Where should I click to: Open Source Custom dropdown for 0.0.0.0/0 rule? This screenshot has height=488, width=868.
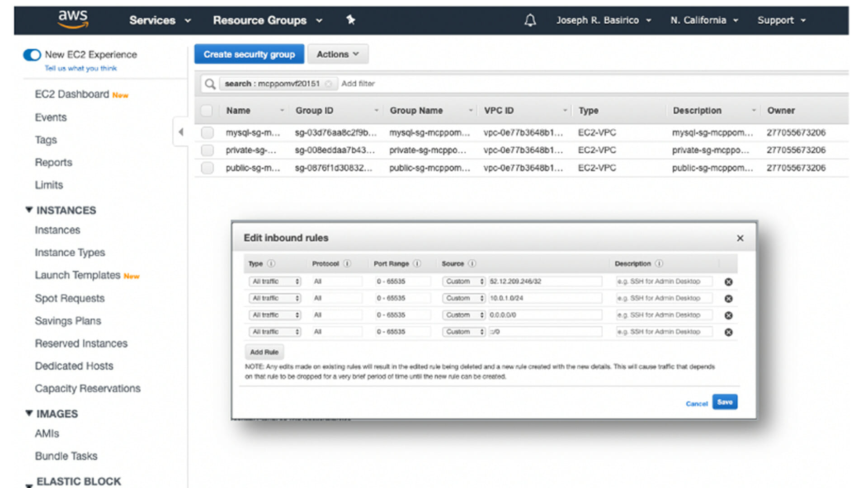[x=464, y=315]
